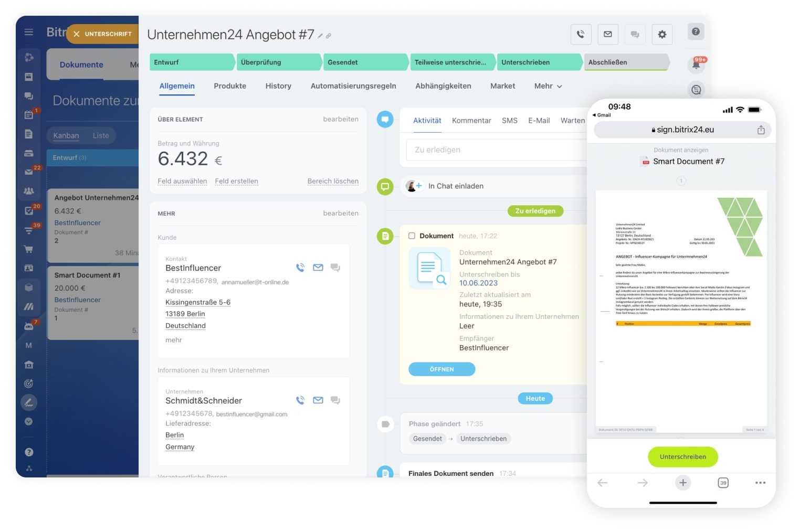This screenshot has width=800, height=532.
Task: Click the email envelope icon in header
Action: (x=607, y=35)
